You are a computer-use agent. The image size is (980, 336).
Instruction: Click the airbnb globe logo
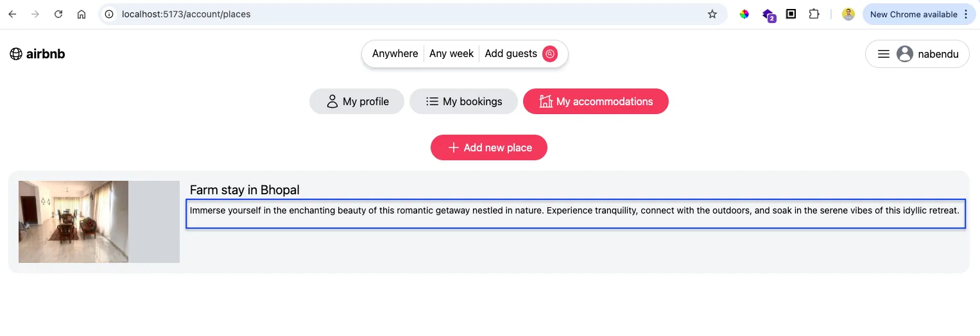point(16,54)
